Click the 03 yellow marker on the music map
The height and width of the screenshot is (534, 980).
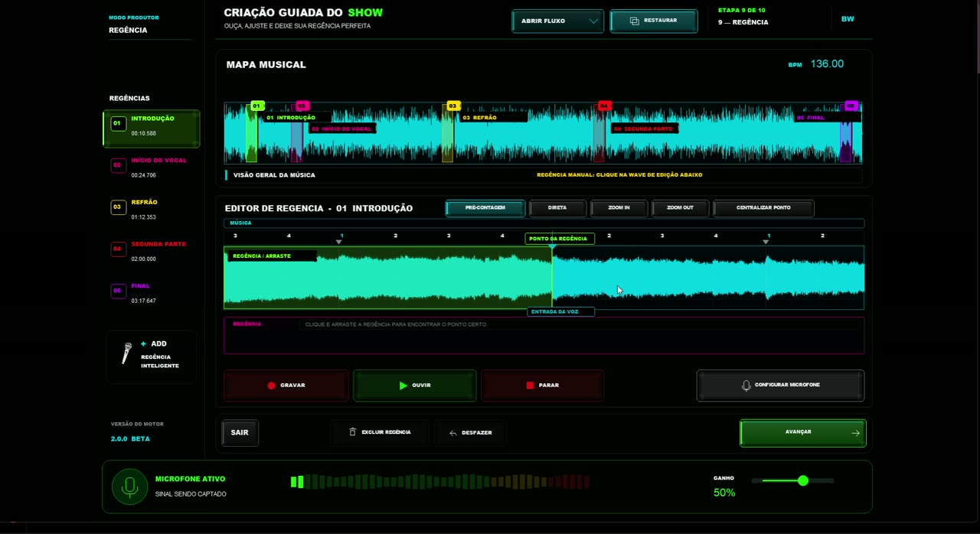[x=452, y=106]
